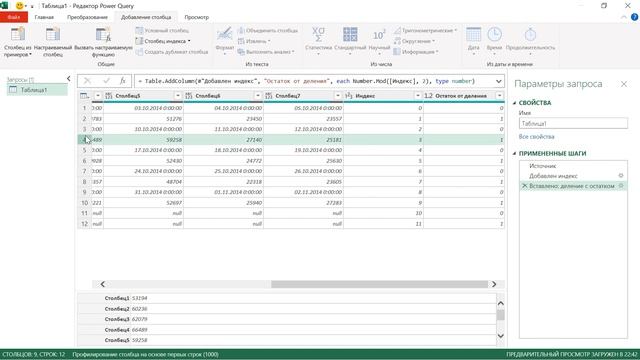Select Таблица1 query in the list

[x=37, y=90]
